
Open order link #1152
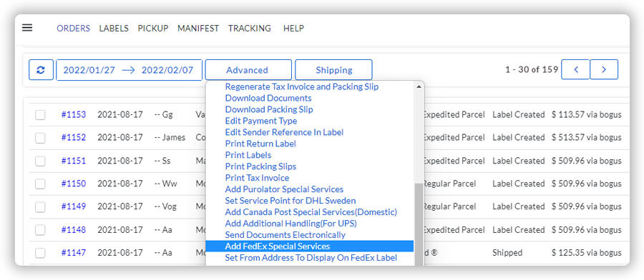point(74,138)
